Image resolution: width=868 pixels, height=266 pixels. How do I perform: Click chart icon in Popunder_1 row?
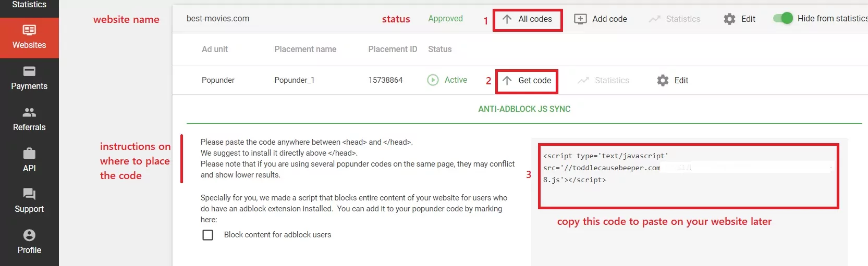583,81
